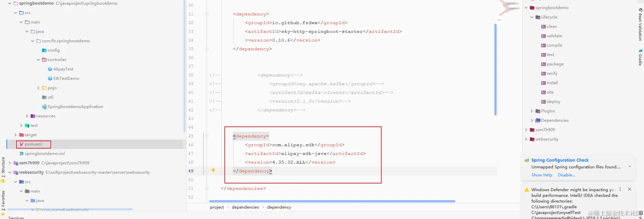Select dependency in XML breadcrumb
Screen dimensions: 644x219
(279, 207)
